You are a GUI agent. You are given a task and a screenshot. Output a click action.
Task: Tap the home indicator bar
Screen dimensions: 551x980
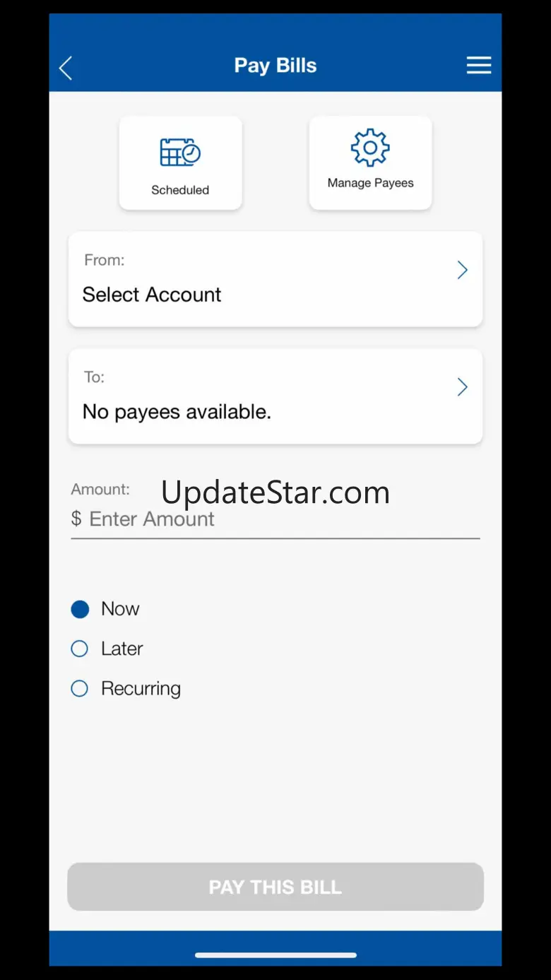click(x=275, y=955)
